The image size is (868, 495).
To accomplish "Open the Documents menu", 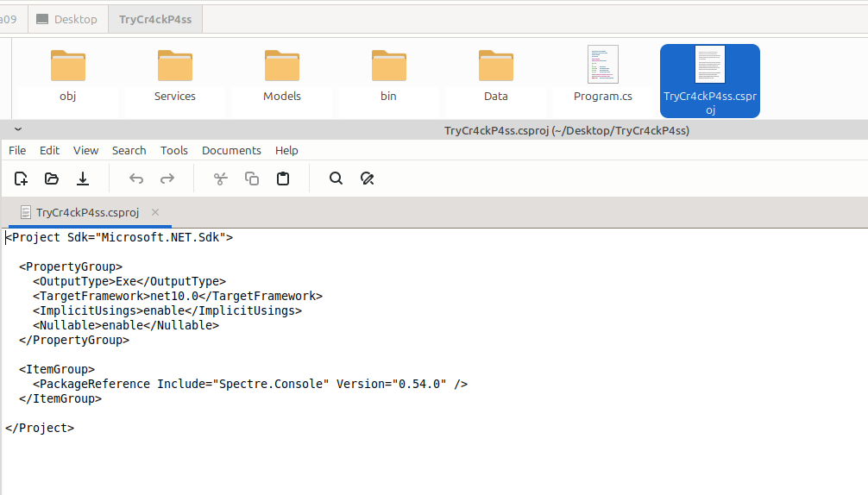I will tap(231, 150).
